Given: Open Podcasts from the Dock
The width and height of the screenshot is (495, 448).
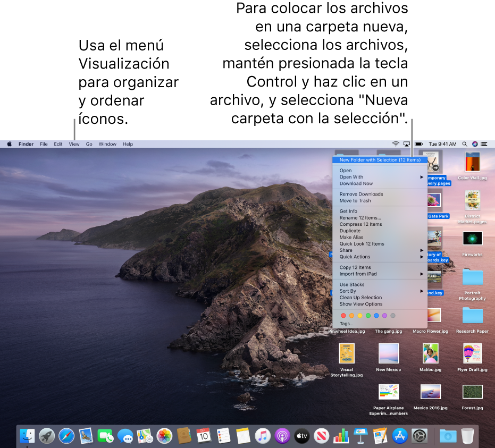Looking at the screenshot, I should pos(282,436).
